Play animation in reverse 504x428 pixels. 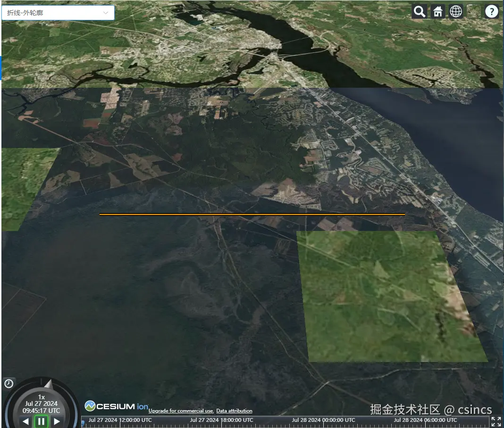[26, 421]
